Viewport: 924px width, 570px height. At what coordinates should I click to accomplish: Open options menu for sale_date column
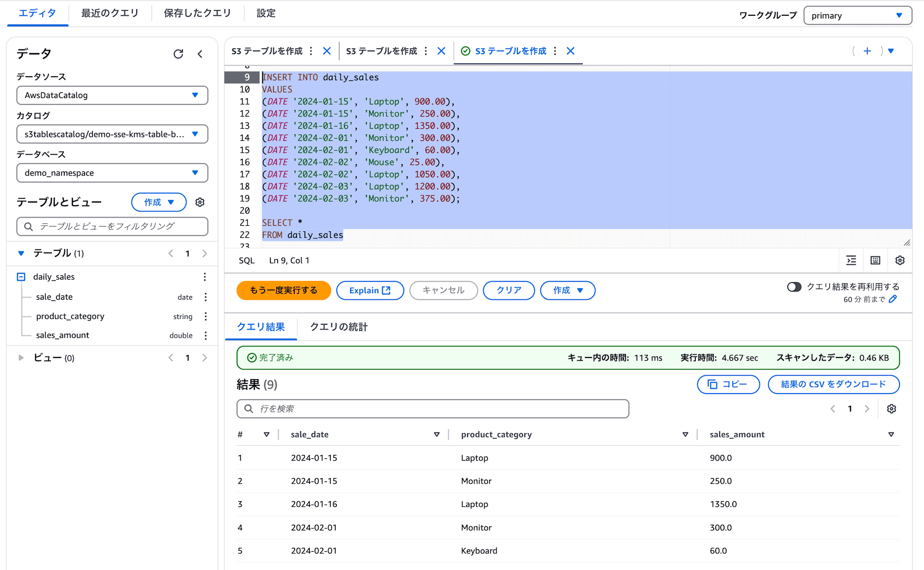[206, 297]
